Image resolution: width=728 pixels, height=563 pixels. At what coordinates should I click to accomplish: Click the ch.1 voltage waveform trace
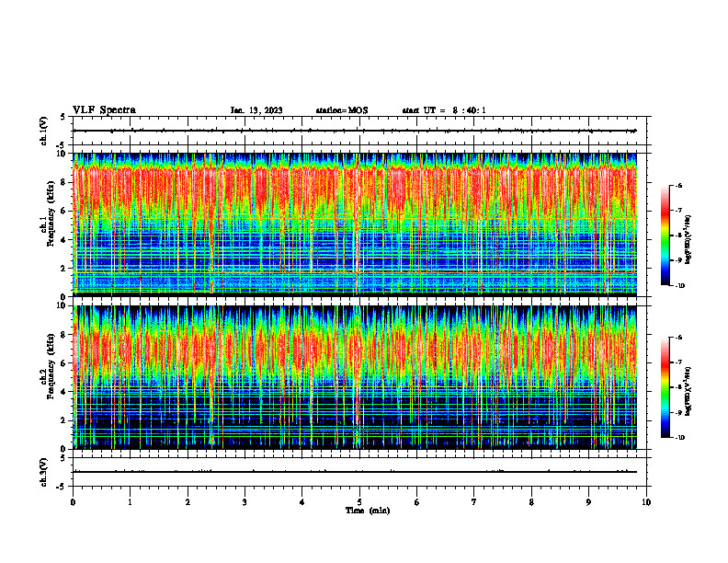point(355,131)
